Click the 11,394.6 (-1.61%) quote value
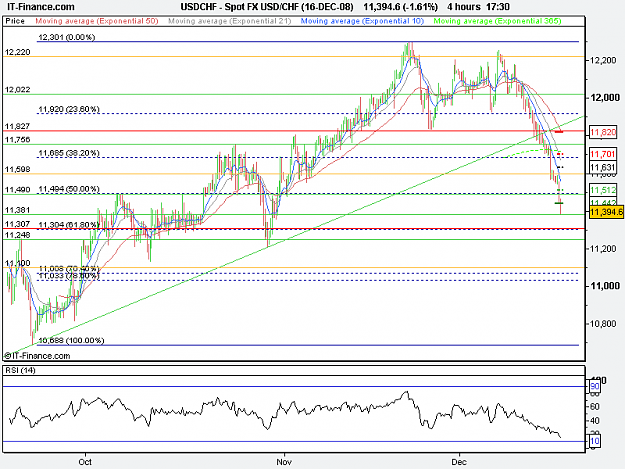625x469 pixels. (x=400, y=7)
